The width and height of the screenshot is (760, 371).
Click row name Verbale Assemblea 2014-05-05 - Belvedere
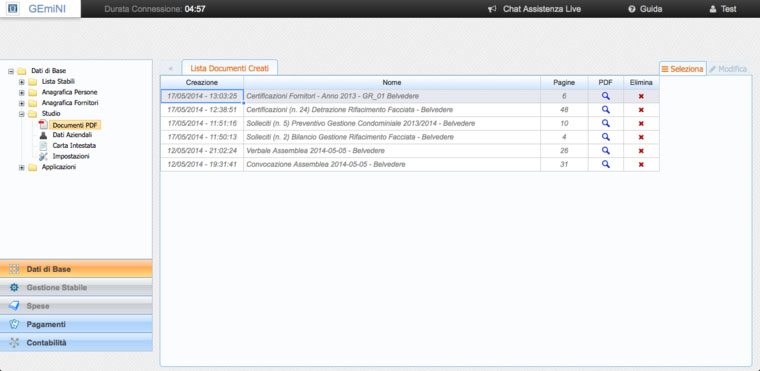(316, 151)
